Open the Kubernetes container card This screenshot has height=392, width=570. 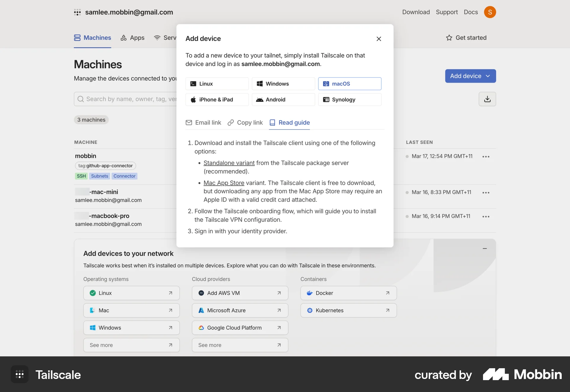pos(348,310)
